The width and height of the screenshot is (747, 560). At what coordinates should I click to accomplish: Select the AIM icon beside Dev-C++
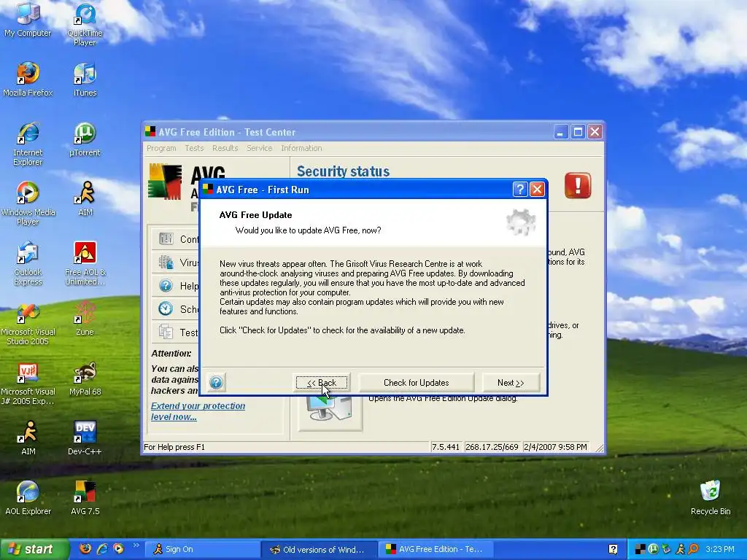point(28,438)
